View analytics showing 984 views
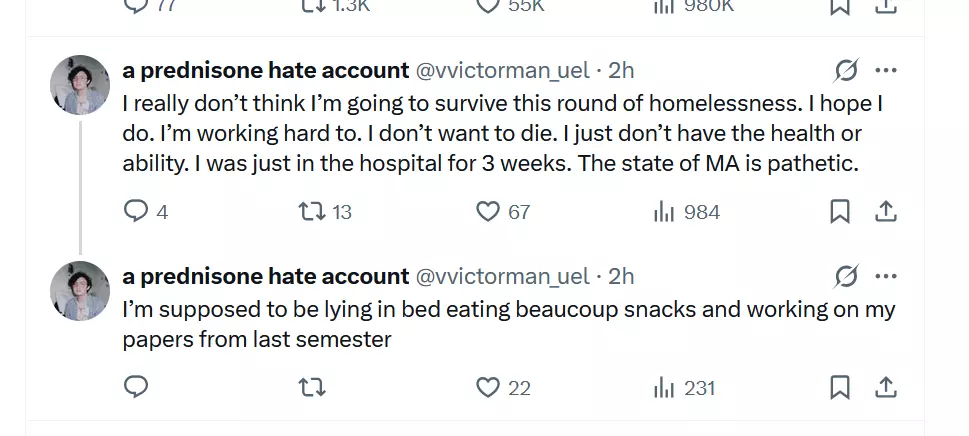The height and width of the screenshot is (436, 969). click(x=687, y=212)
